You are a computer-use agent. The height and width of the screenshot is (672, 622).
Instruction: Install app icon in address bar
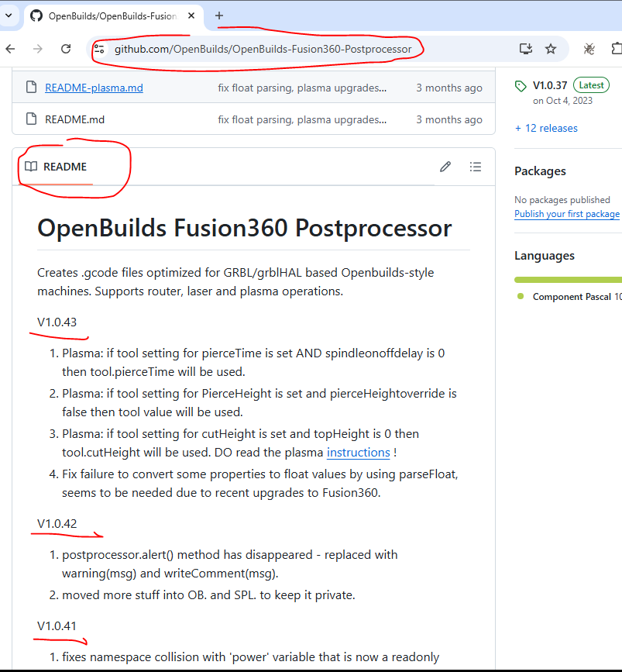click(x=526, y=49)
